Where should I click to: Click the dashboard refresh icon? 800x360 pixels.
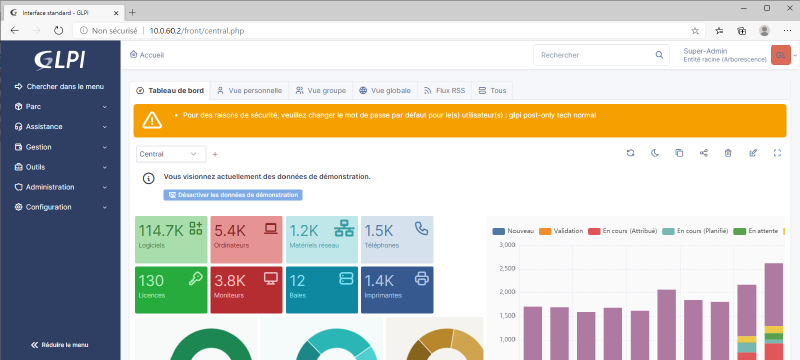(630, 153)
